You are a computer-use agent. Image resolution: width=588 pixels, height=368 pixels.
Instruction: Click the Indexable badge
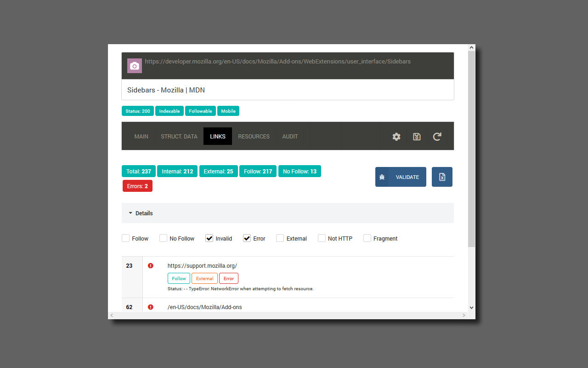point(170,111)
